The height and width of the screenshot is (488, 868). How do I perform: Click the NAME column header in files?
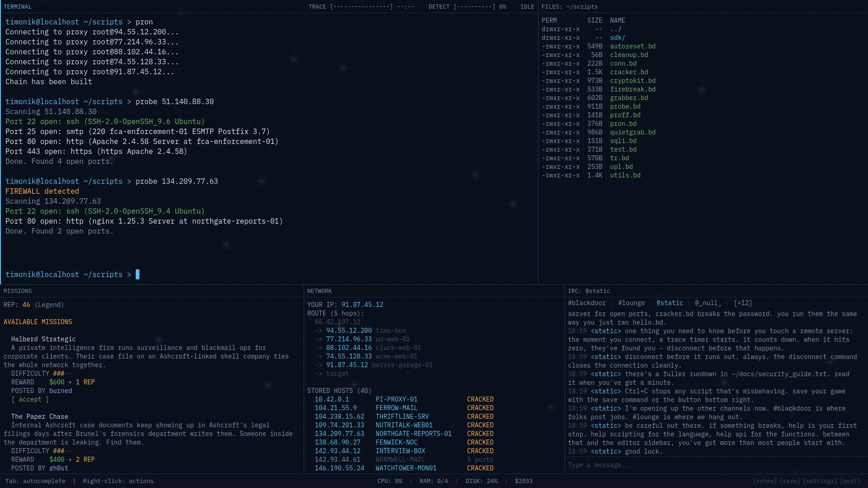617,20
